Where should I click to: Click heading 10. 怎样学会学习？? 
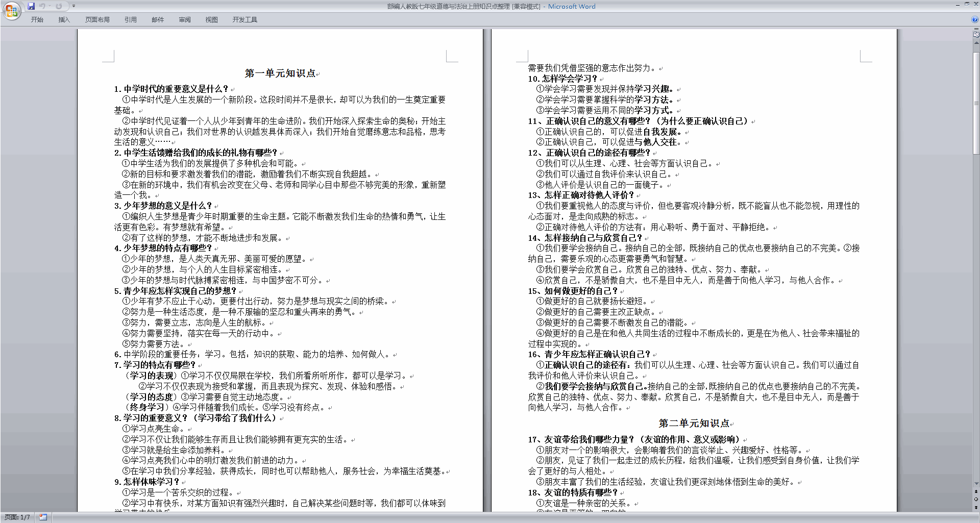pos(562,79)
